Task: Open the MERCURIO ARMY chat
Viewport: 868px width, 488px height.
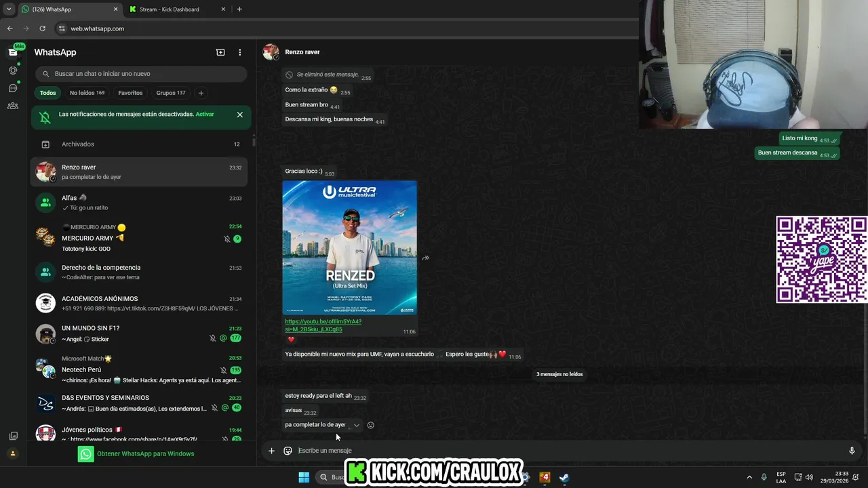Action: (140, 238)
